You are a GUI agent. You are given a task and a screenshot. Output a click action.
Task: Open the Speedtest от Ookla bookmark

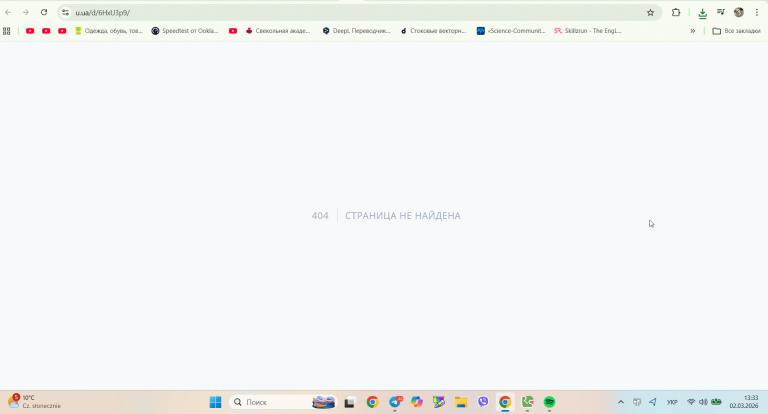(185, 31)
